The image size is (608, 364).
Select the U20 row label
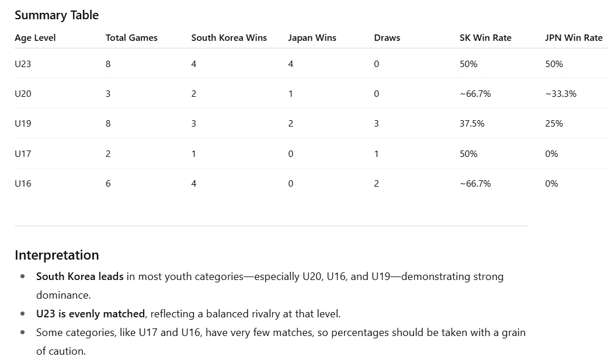pyautogui.click(x=23, y=94)
